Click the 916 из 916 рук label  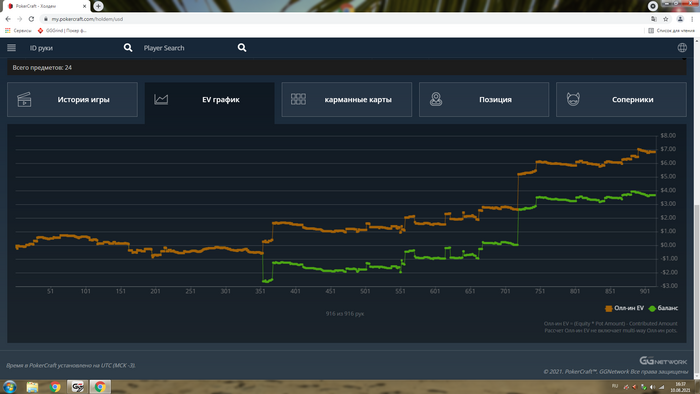345,314
